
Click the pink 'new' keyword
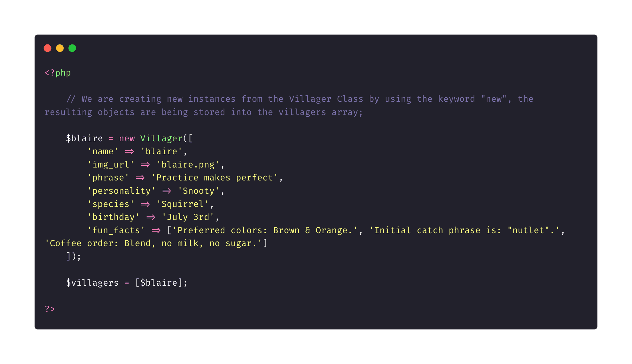127,139
